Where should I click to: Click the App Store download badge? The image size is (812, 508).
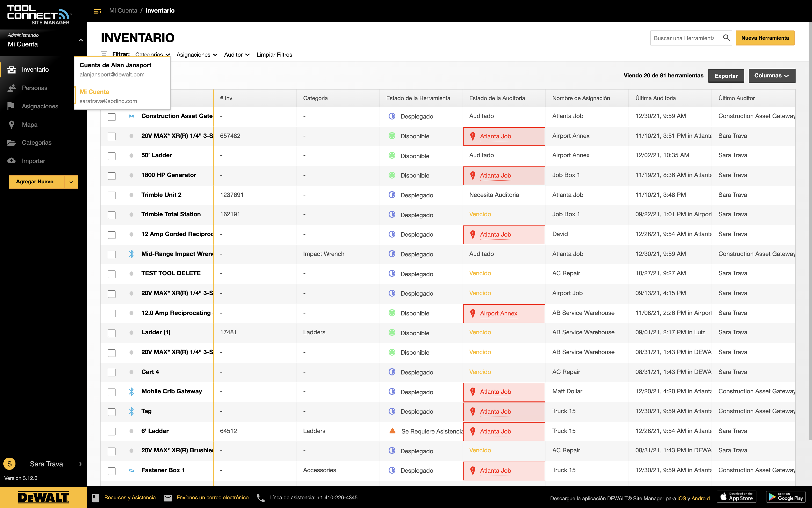737,497
